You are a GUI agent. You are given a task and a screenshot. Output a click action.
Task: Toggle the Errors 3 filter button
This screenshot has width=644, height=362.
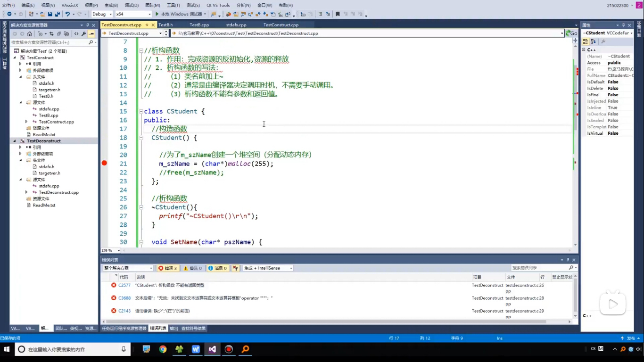(167, 268)
